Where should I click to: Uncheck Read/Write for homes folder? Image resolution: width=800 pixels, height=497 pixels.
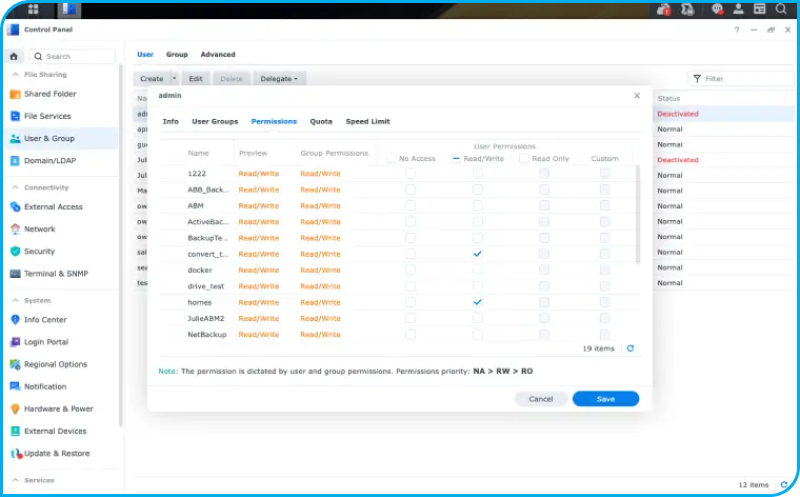[x=477, y=302]
